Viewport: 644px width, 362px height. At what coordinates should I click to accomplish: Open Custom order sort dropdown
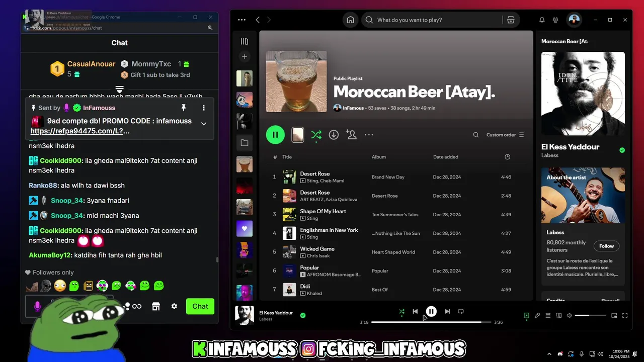click(x=505, y=135)
